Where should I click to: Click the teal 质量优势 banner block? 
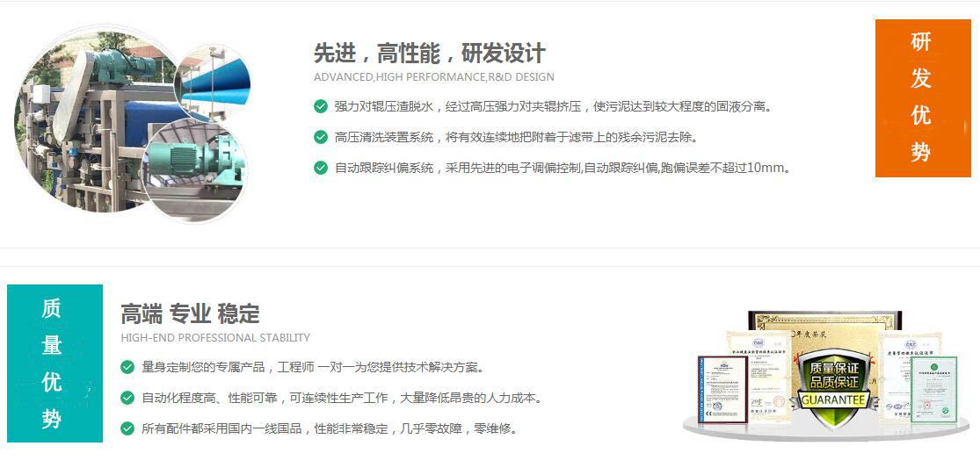54,363
